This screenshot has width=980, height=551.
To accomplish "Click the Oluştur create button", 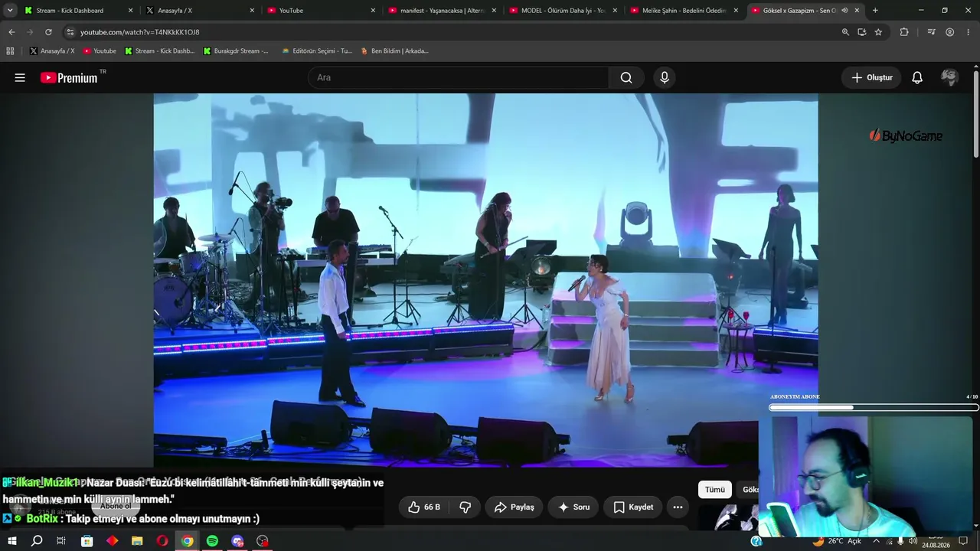I will coord(872,77).
